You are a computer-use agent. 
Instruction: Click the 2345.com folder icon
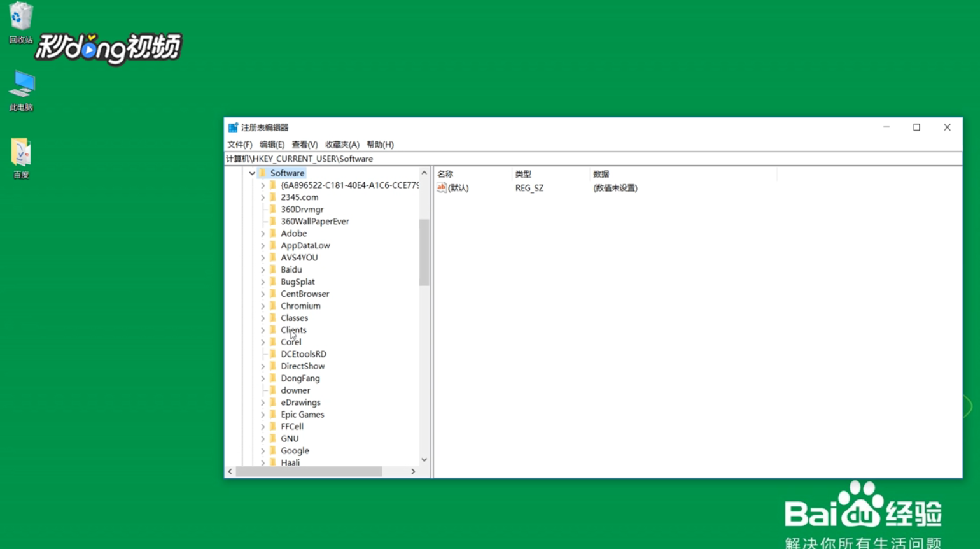pos(274,197)
